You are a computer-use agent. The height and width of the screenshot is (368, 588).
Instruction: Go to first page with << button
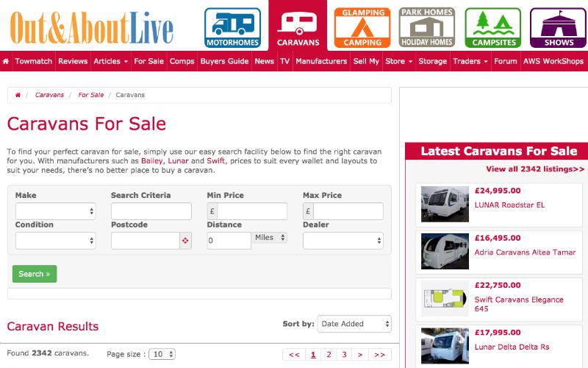coord(295,355)
